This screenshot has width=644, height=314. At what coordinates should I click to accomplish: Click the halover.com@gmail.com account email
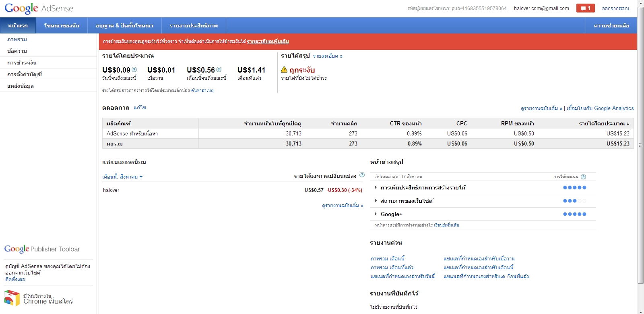click(x=541, y=8)
